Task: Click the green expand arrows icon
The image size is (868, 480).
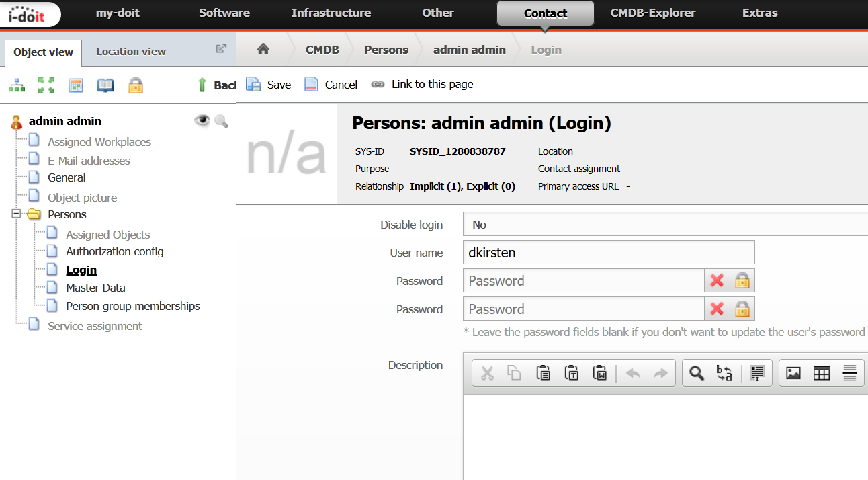Action: (46, 85)
